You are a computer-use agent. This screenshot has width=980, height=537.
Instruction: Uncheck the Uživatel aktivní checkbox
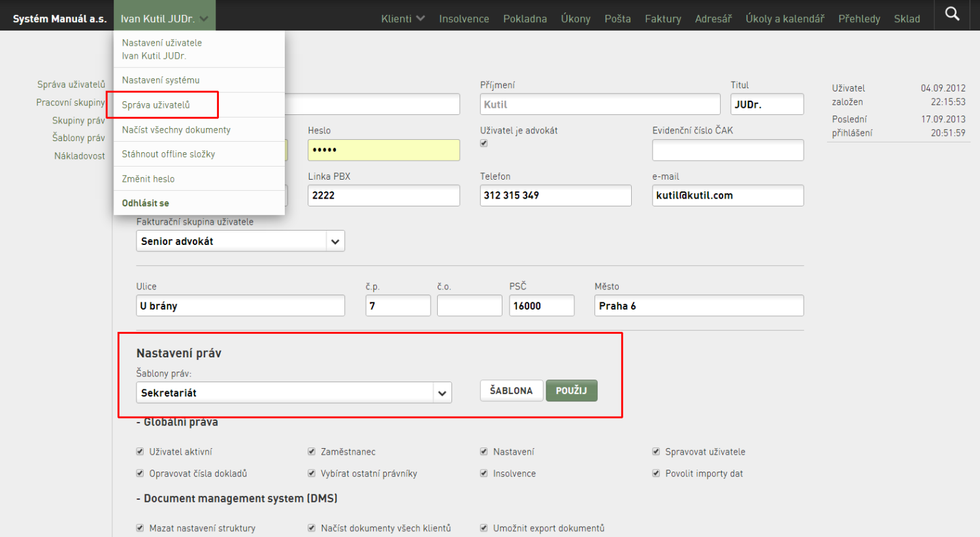(140, 451)
